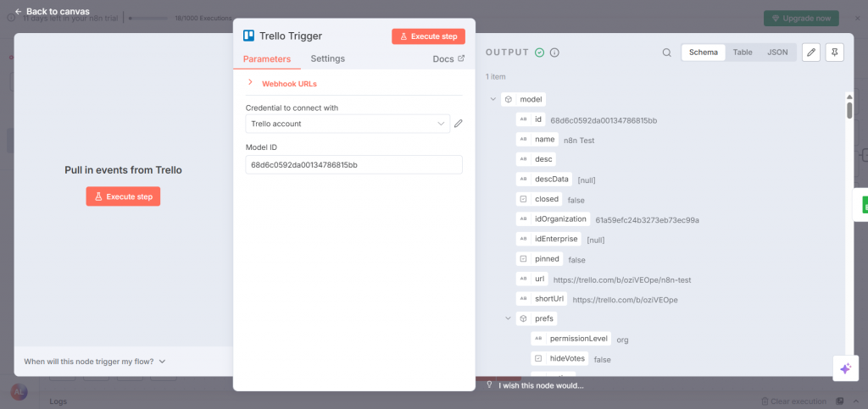Click n8n Test name value

579,141
